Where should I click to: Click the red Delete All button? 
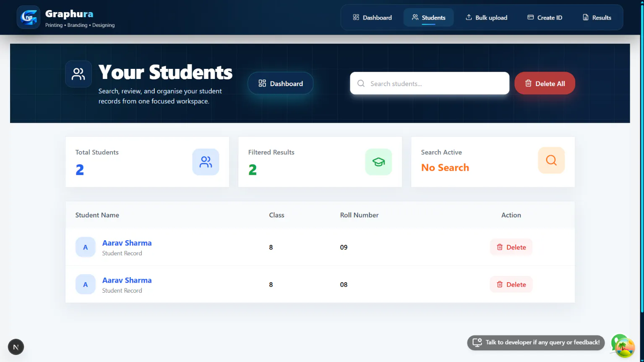click(x=545, y=83)
